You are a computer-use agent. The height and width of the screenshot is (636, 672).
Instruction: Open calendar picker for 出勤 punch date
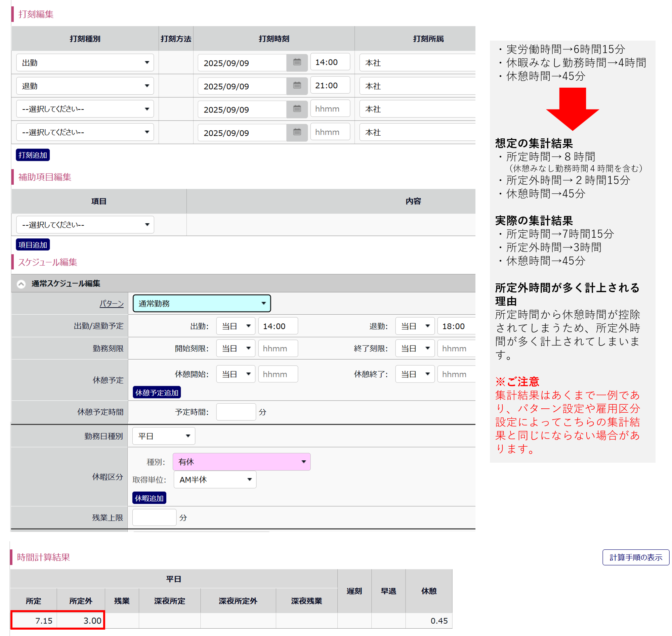(297, 63)
